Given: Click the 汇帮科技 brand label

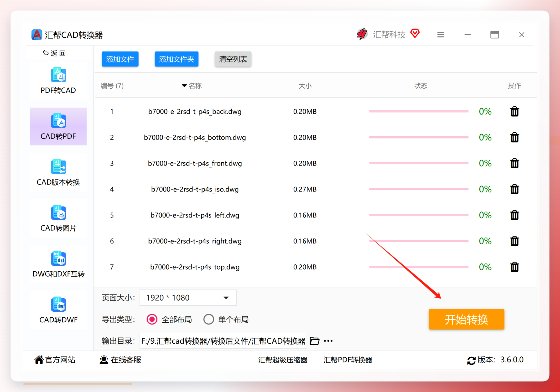Looking at the screenshot, I should pos(389,34).
